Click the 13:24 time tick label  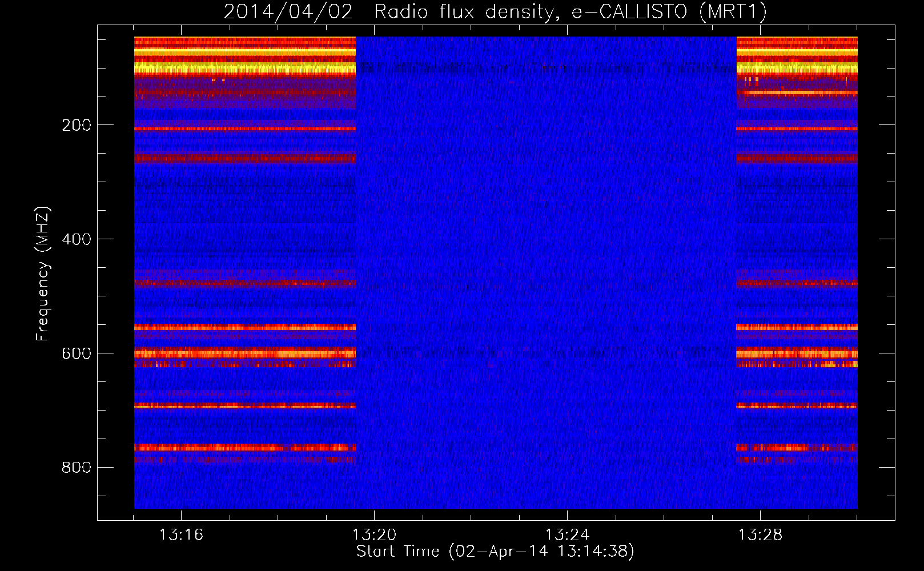[x=567, y=534]
